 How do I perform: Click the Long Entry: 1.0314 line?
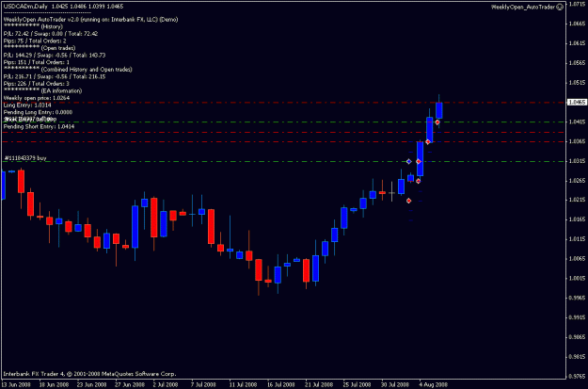pyautogui.click(x=27, y=105)
